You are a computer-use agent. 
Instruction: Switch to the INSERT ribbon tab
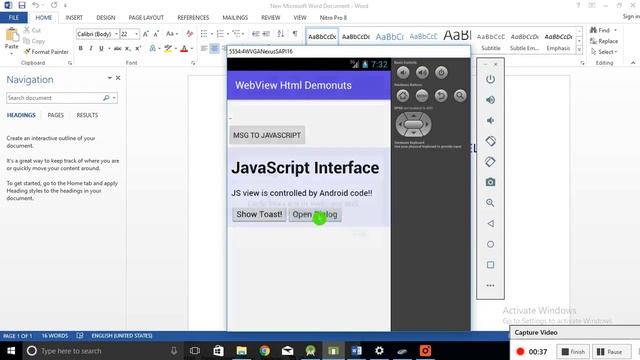click(x=74, y=18)
